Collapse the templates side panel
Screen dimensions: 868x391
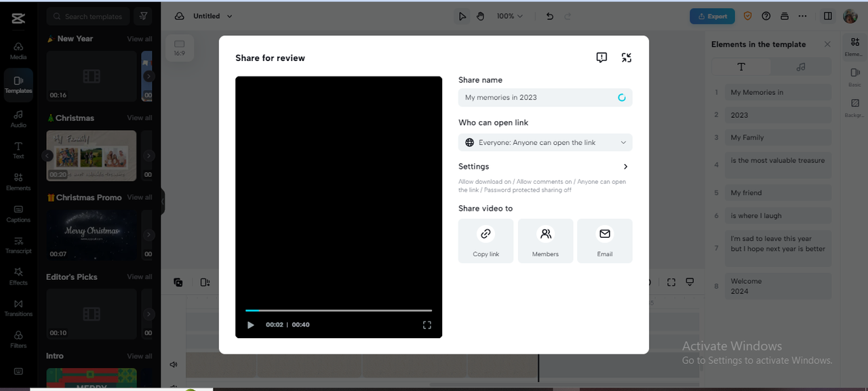pyautogui.click(x=163, y=201)
